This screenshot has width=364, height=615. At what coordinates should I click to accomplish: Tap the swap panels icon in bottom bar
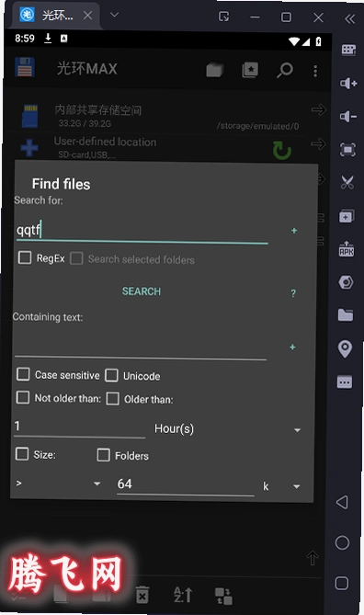[223, 596]
